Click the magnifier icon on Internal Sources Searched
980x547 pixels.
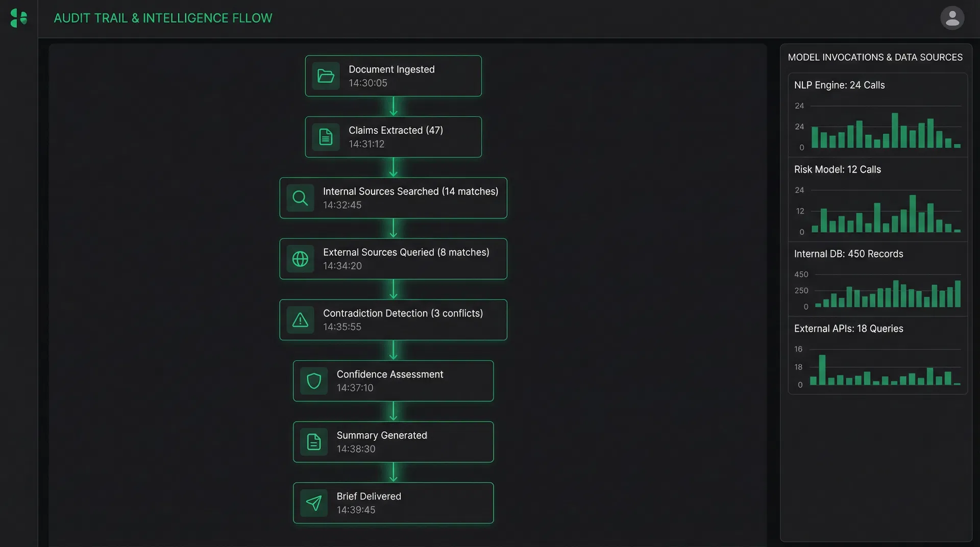300,198
